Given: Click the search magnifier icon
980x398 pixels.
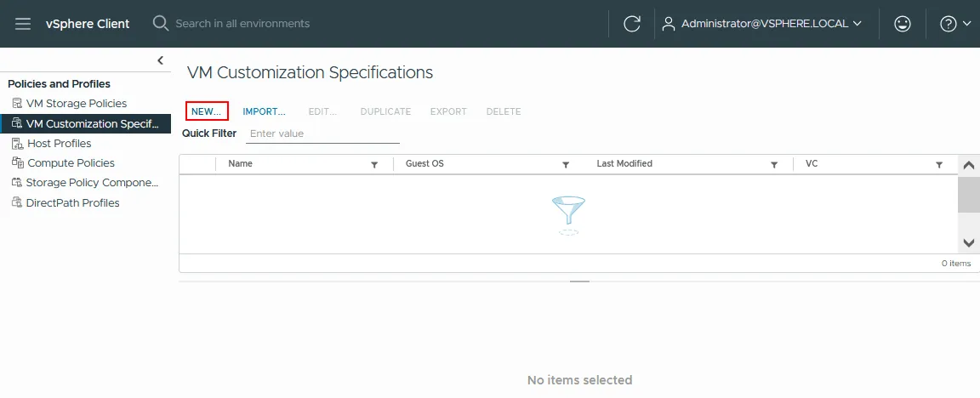Looking at the screenshot, I should point(161,24).
